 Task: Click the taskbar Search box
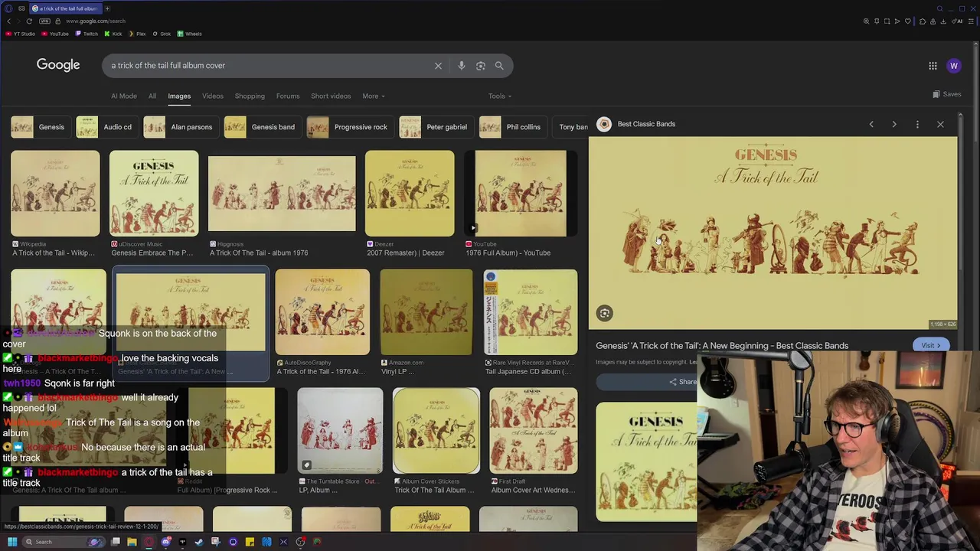click(64, 542)
